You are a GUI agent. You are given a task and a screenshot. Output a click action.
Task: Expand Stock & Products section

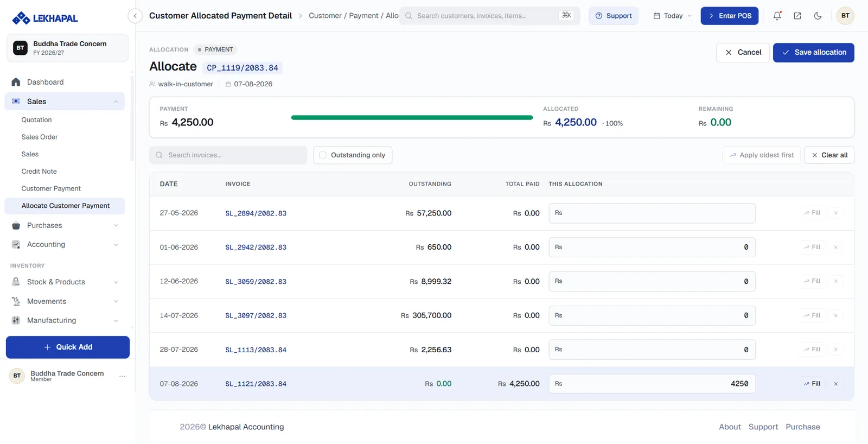pos(116,282)
